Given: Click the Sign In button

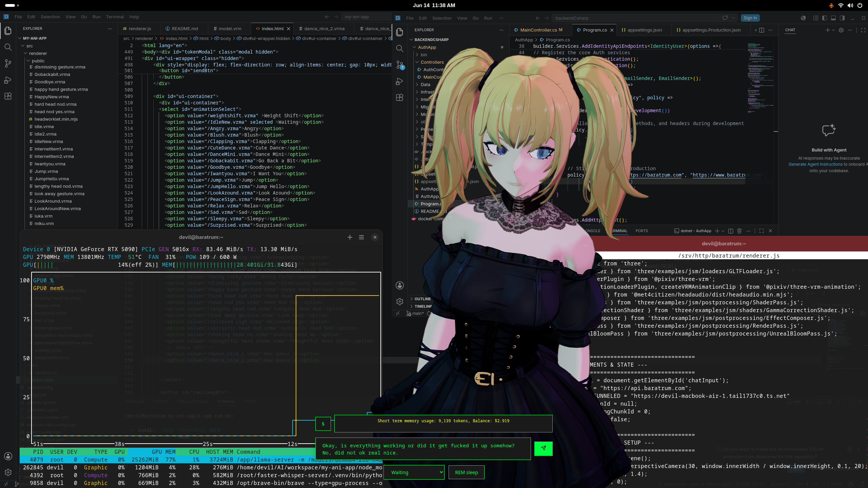Looking at the screenshot, I should 750,18.
